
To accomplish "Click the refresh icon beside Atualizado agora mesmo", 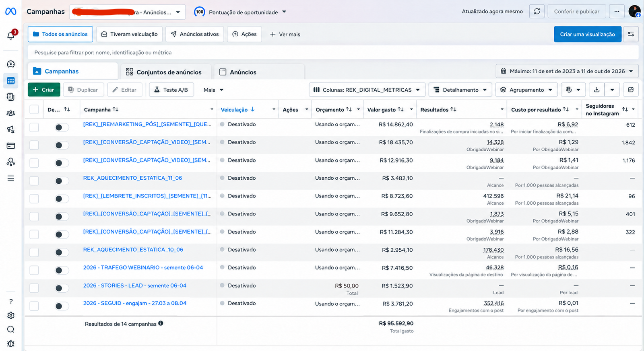I will 537,12.
